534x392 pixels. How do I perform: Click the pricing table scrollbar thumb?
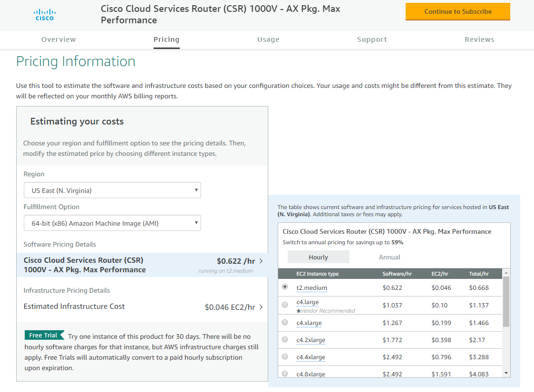pyautogui.click(x=506, y=302)
